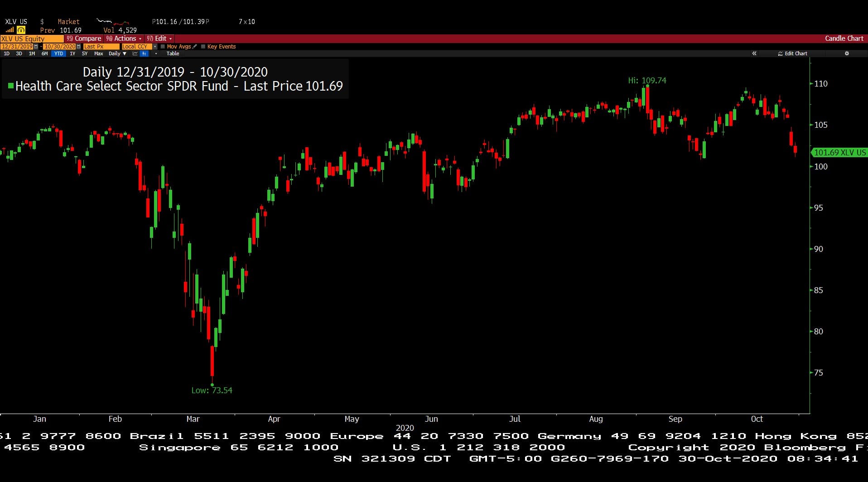Click the Daily 12/31/2019 - 10/30/2020 title

tap(175, 72)
